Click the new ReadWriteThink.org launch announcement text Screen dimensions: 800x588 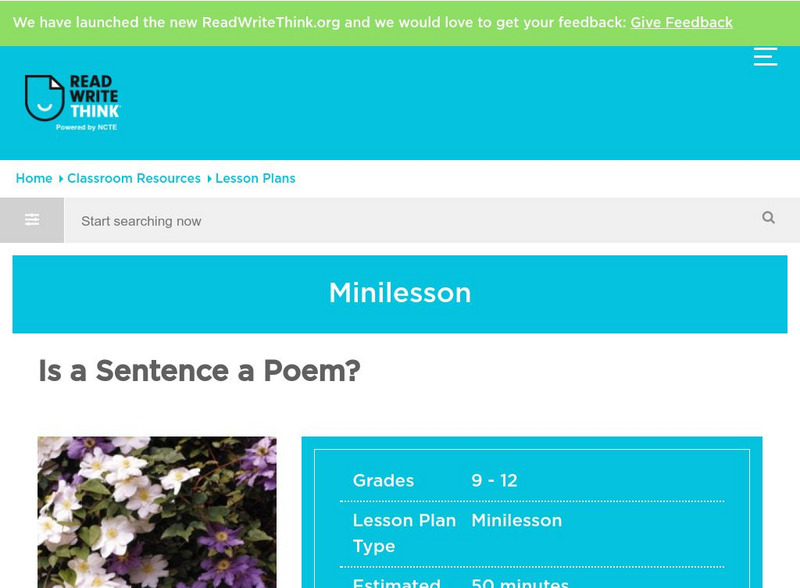320,22
